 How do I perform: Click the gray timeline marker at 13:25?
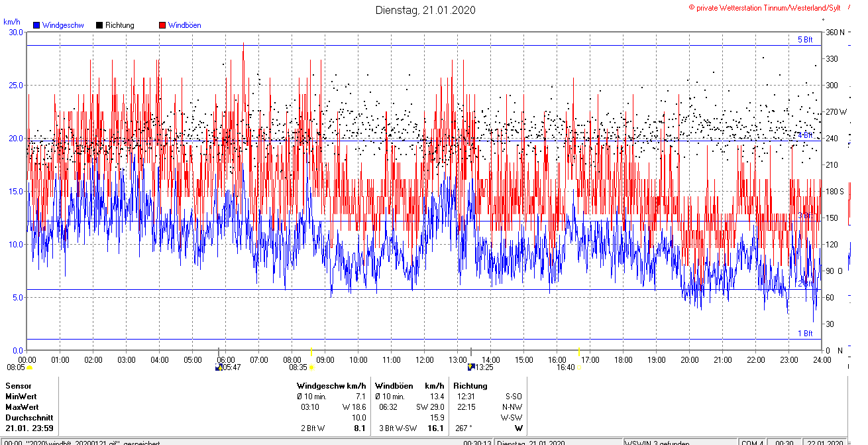471,351
